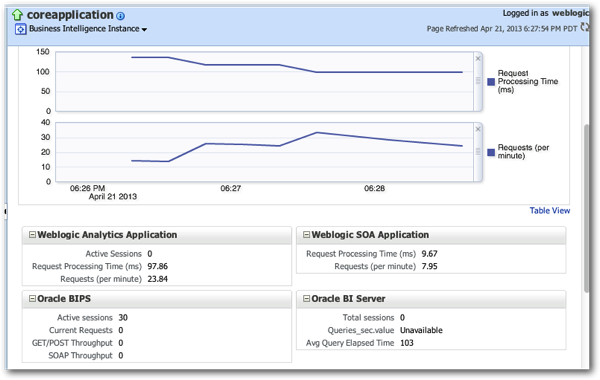Collapse the Oracle BIPS section
The width and height of the screenshot is (600, 380).
(33, 298)
